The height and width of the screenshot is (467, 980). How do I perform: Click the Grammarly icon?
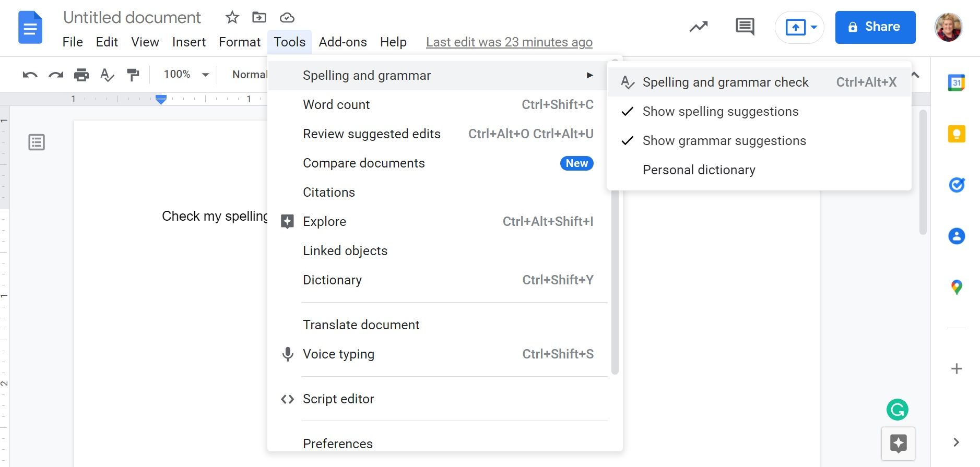click(x=897, y=410)
